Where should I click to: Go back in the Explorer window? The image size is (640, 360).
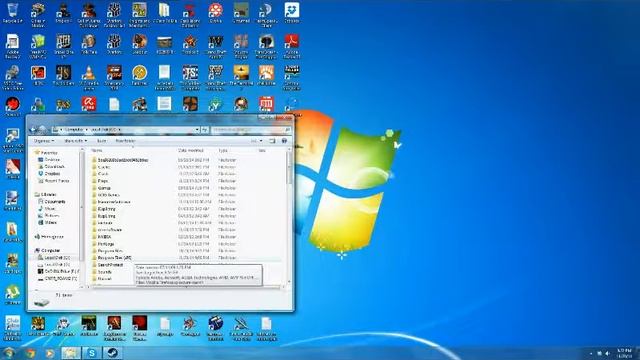tap(33, 130)
